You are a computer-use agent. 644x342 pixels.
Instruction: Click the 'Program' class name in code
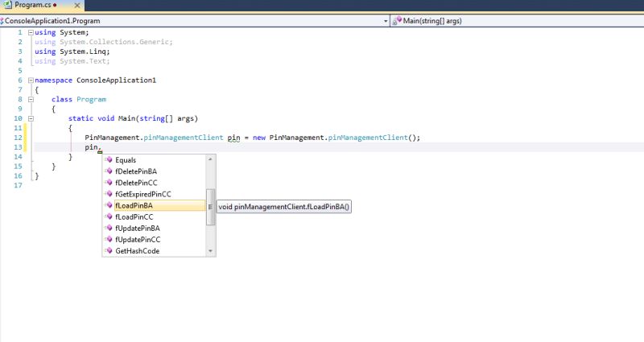pyautogui.click(x=91, y=99)
